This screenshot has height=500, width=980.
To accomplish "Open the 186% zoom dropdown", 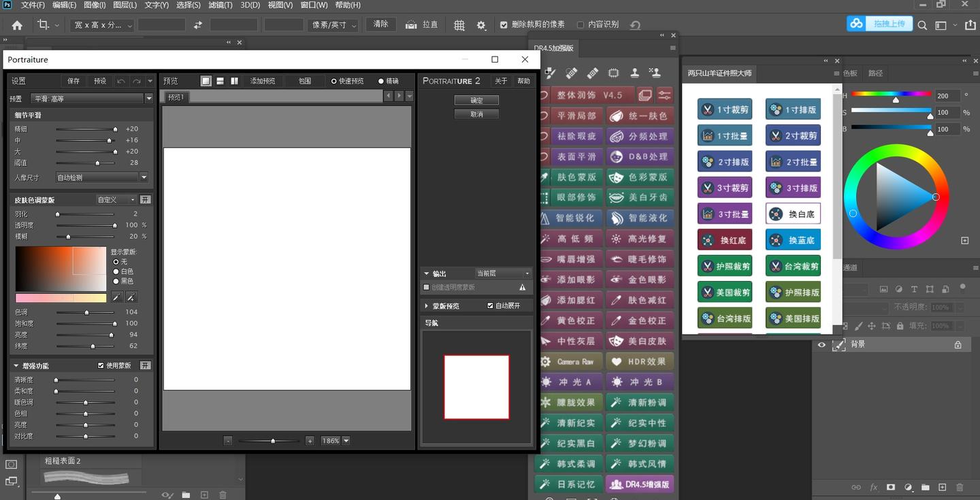I will coord(346,441).
